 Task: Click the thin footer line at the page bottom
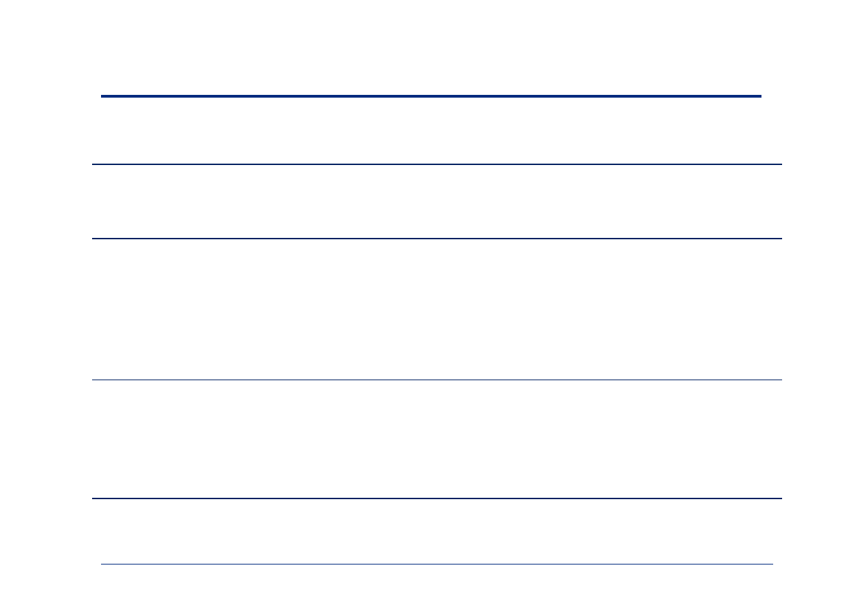(437, 564)
